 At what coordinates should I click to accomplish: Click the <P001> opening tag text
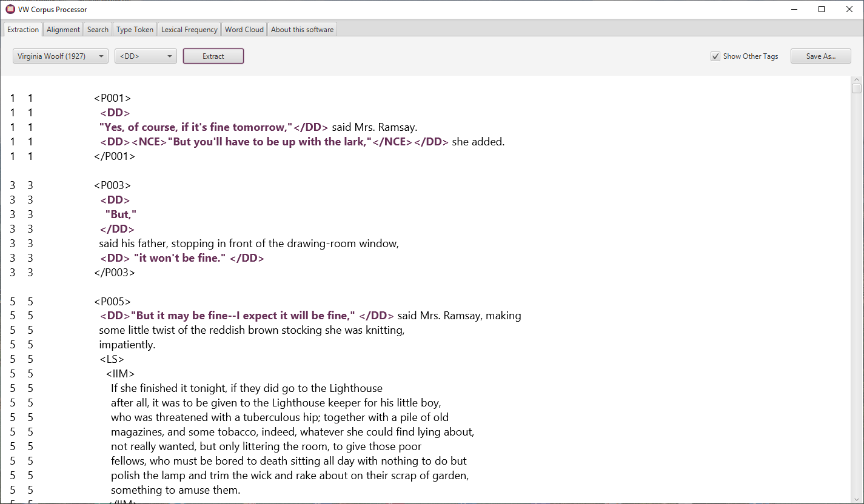(112, 98)
